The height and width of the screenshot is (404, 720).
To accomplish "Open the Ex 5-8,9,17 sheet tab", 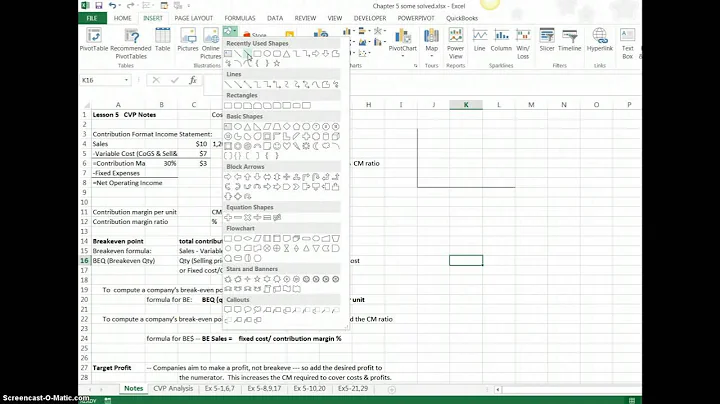I will pyautogui.click(x=264, y=388).
